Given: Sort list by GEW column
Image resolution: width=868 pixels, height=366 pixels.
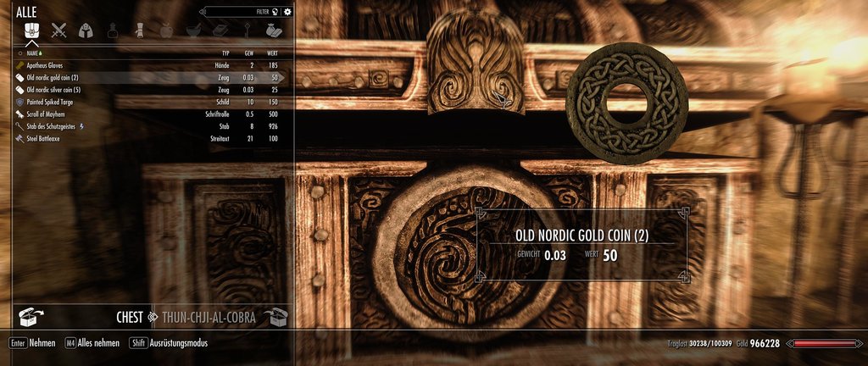Looking at the screenshot, I should point(249,53).
